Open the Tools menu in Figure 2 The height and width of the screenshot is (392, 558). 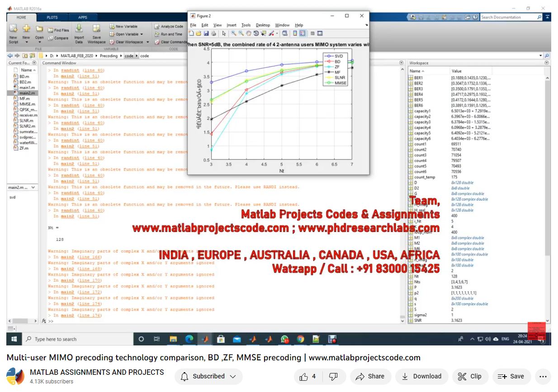pyautogui.click(x=246, y=25)
